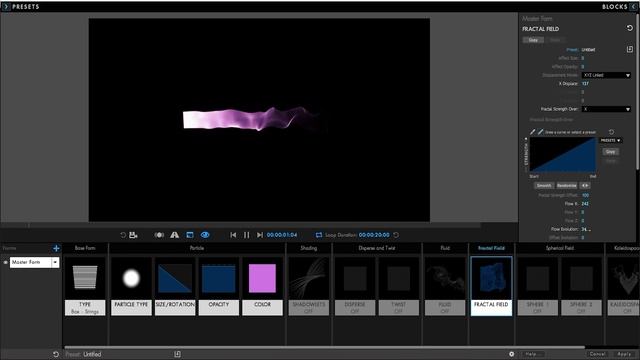Collapse the Blocks panel arrow
The width and height of the screenshot is (640, 360).
634,7
